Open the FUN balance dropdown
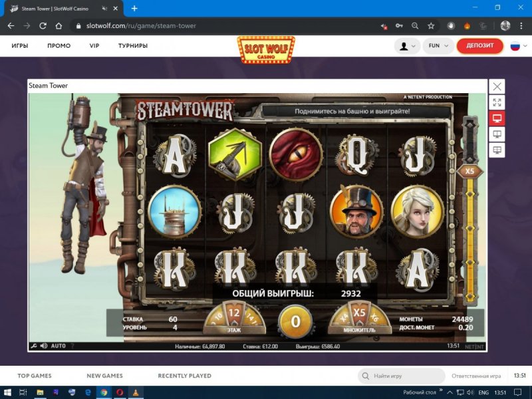 pyautogui.click(x=438, y=46)
